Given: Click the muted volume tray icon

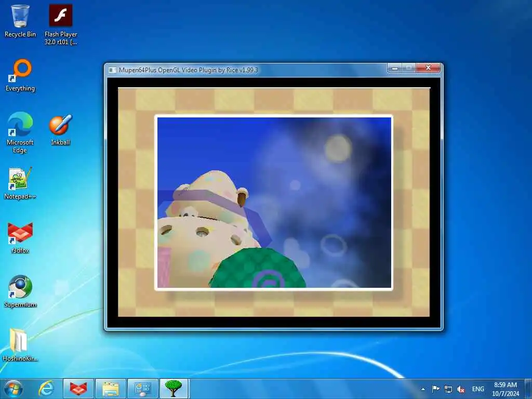Looking at the screenshot, I should click(x=460, y=389).
